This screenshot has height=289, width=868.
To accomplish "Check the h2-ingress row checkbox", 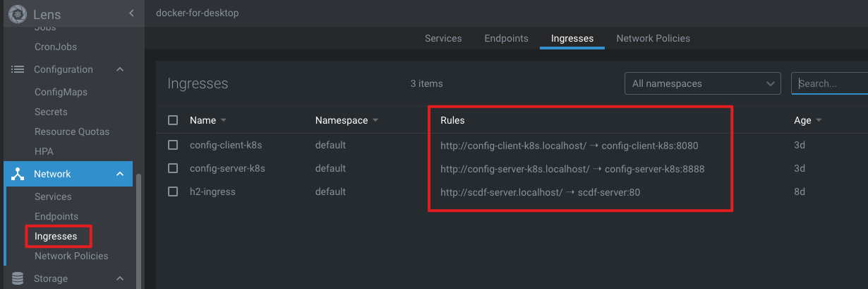I will coord(173,191).
